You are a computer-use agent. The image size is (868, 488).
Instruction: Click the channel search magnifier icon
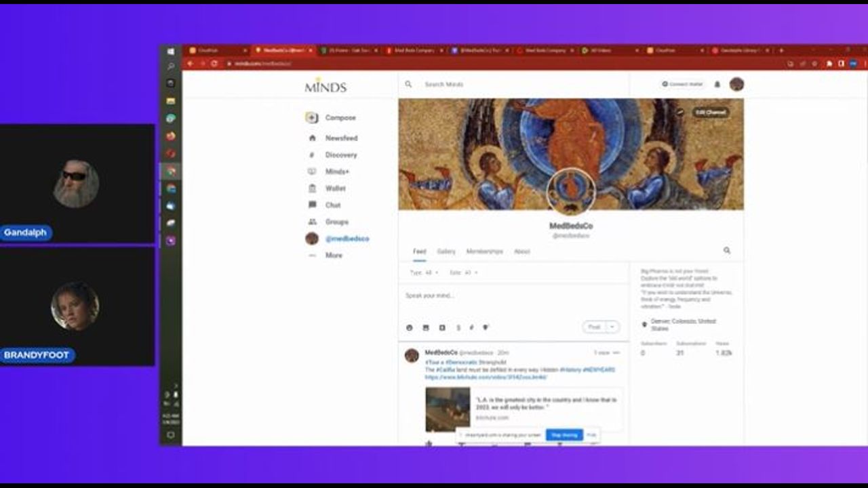coord(727,251)
